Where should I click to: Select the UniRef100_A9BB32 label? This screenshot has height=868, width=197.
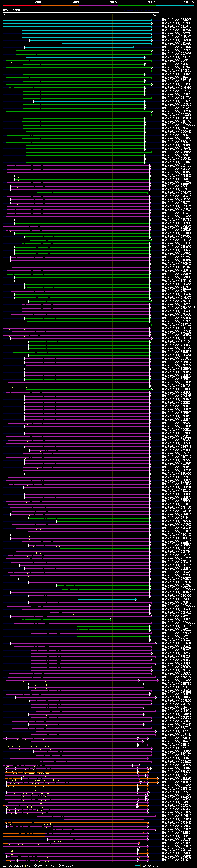coord(177,392)
